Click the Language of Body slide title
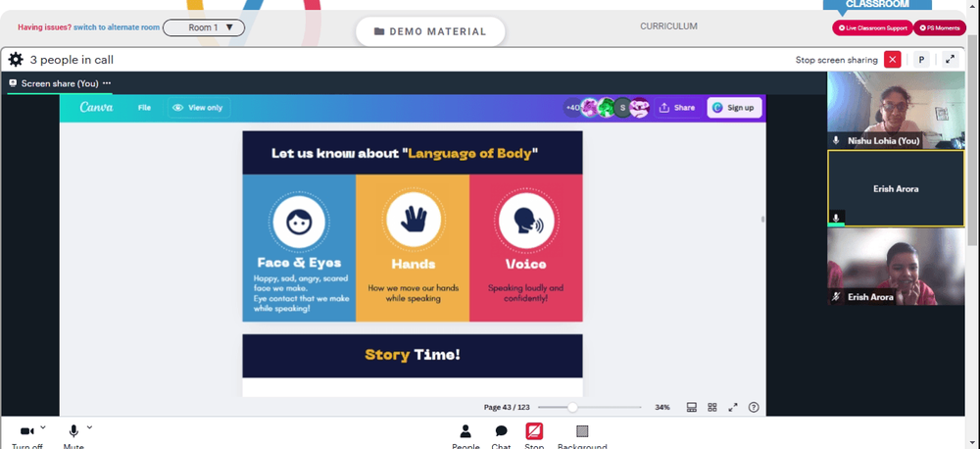Screen dimensions: 980x449 405,153
